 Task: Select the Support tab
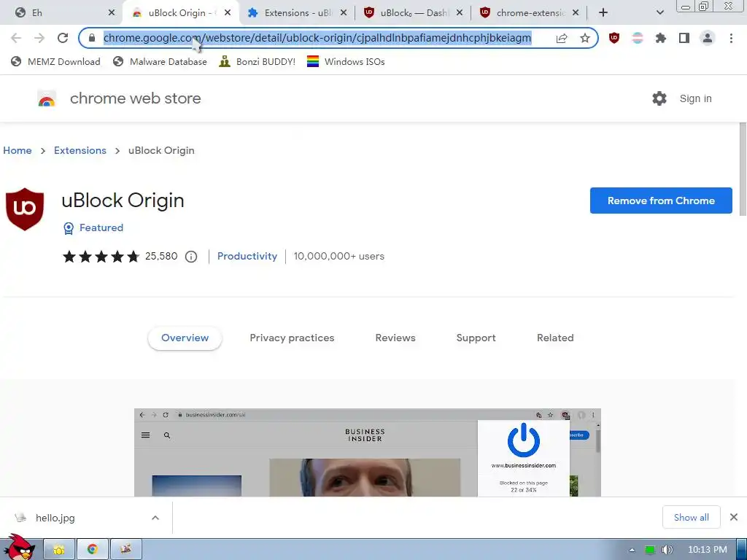476,338
